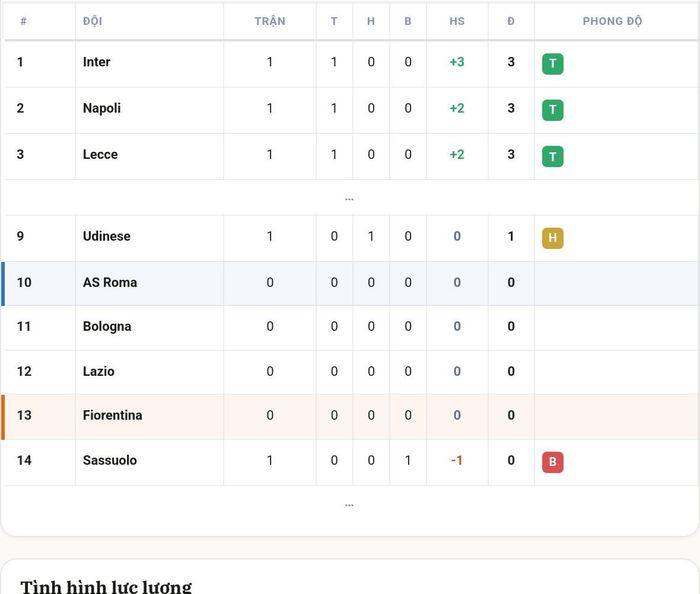This screenshot has width=700, height=594.
Task: Click the # rank column header
Action: 23,21
